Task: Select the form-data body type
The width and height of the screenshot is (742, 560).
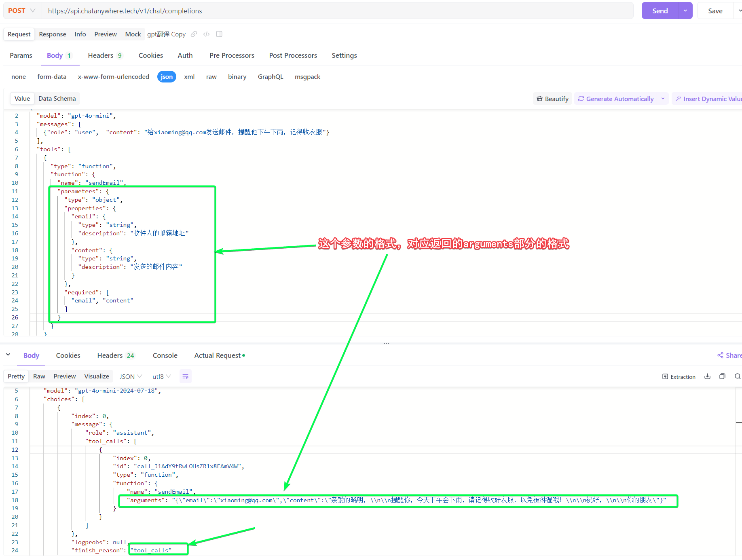Action: 52,77
